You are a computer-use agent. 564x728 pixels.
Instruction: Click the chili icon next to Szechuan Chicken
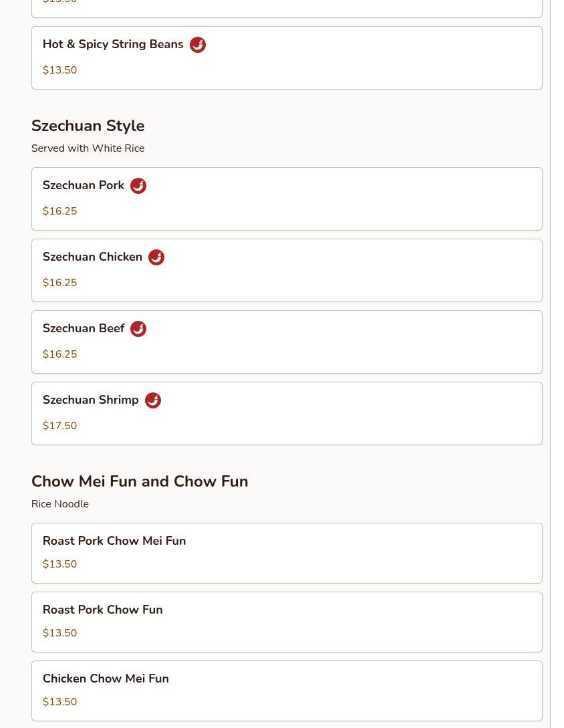[x=156, y=257]
